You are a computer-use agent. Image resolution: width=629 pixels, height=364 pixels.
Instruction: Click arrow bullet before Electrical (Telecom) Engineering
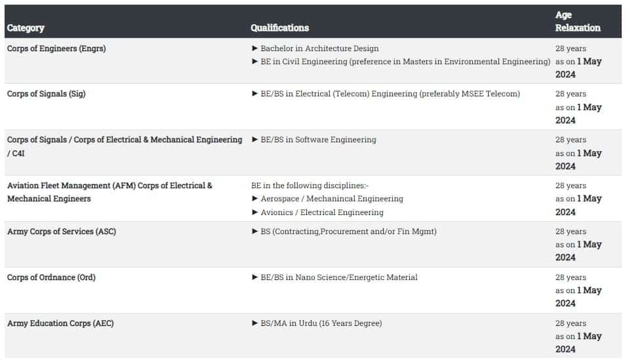click(254, 94)
